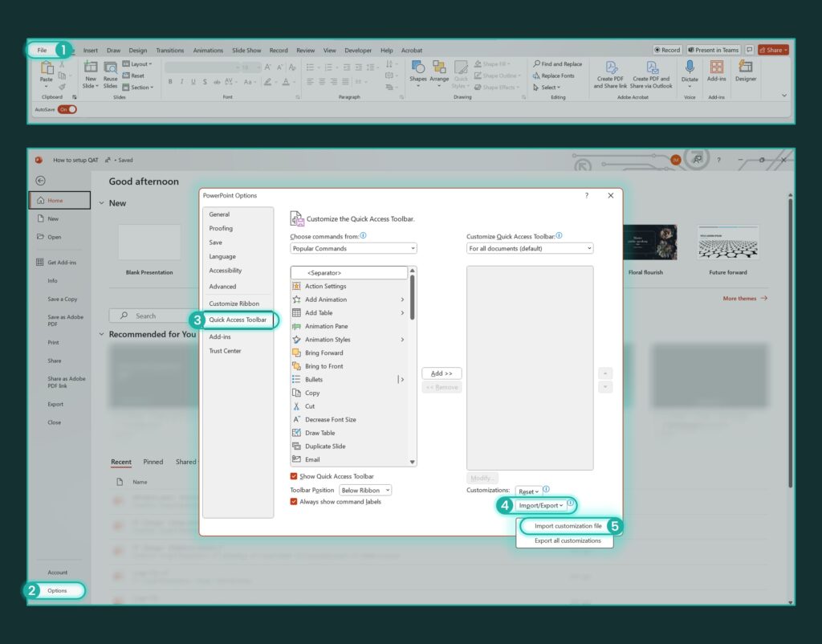Click the Arrange icon
The height and width of the screenshot is (644, 822).
point(439,67)
